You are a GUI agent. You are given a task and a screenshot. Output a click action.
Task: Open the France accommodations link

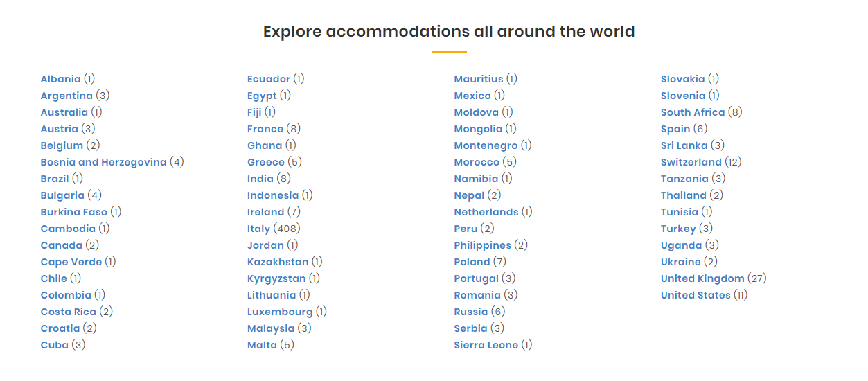[265, 129]
